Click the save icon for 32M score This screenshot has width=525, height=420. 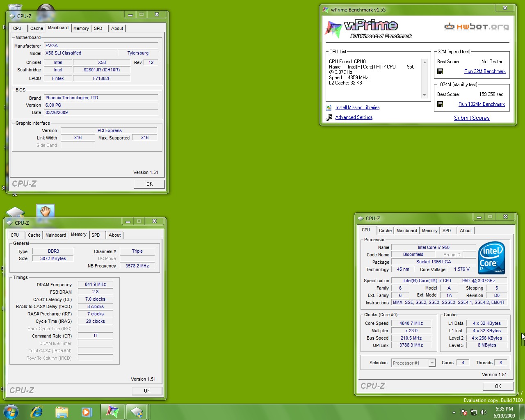click(440, 71)
